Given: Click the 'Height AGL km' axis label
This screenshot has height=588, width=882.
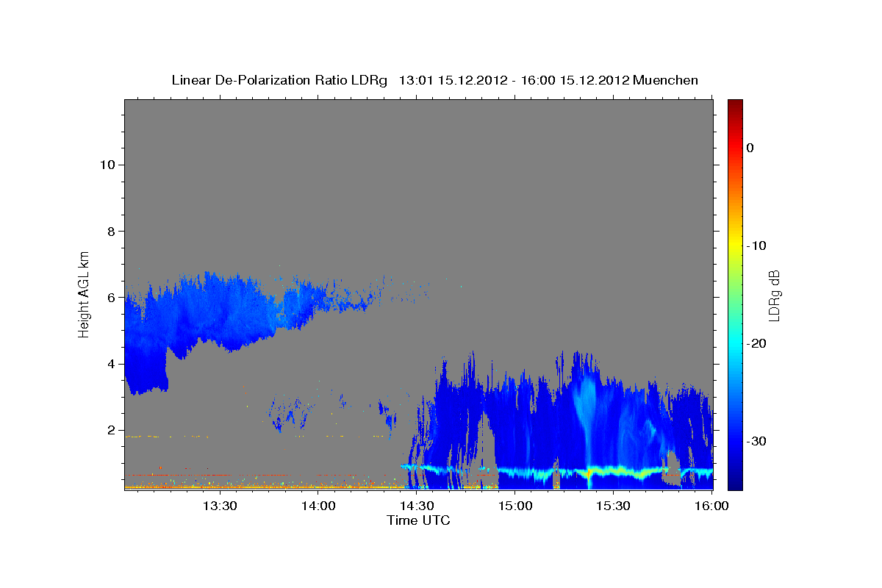Looking at the screenshot, I should (x=85, y=293).
